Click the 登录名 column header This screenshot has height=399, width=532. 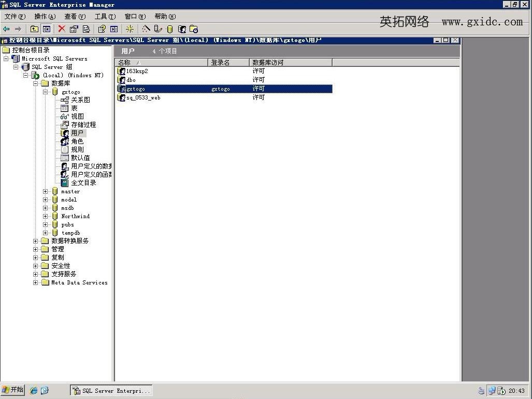click(x=229, y=63)
